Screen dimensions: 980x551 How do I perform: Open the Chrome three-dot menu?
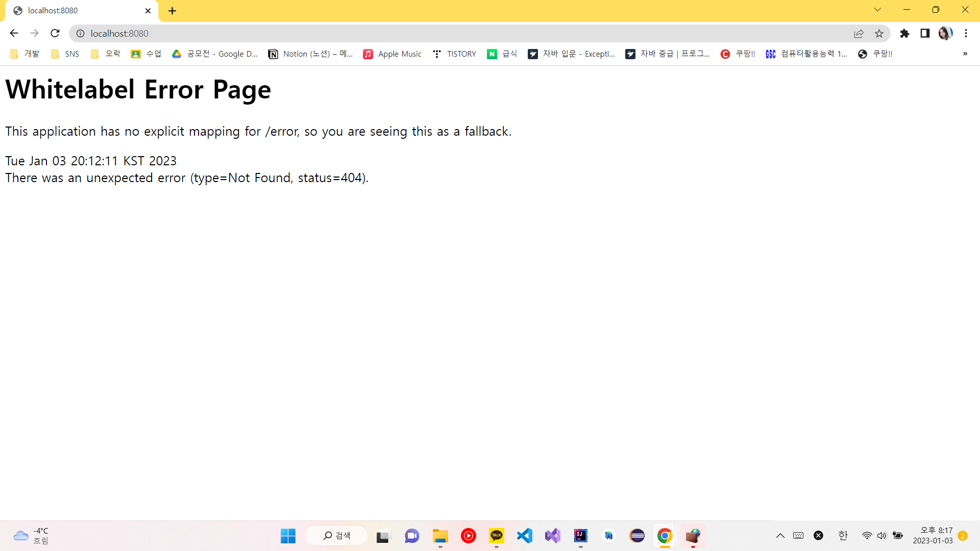(x=966, y=33)
